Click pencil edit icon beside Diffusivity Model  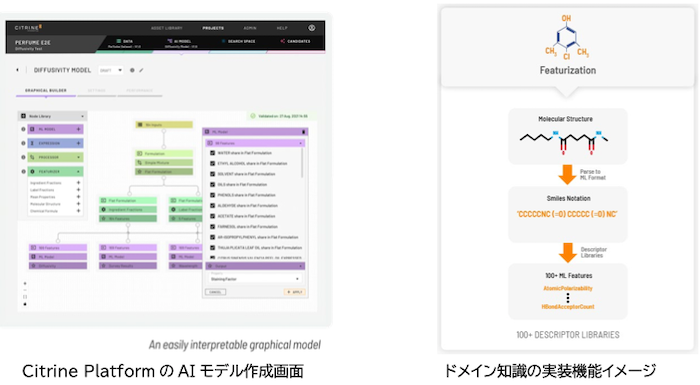[x=141, y=70]
